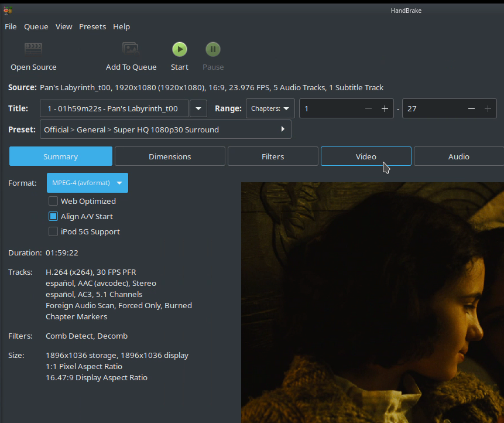The width and height of the screenshot is (504, 423).
Task: Decrease the start chapter with the minus button
Action: tap(368, 109)
